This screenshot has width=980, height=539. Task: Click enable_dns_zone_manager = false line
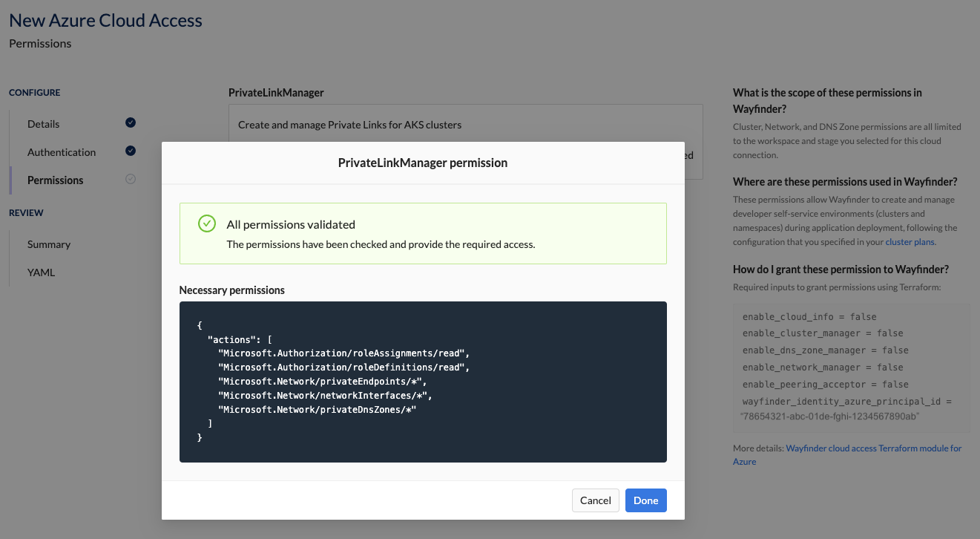click(x=825, y=350)
